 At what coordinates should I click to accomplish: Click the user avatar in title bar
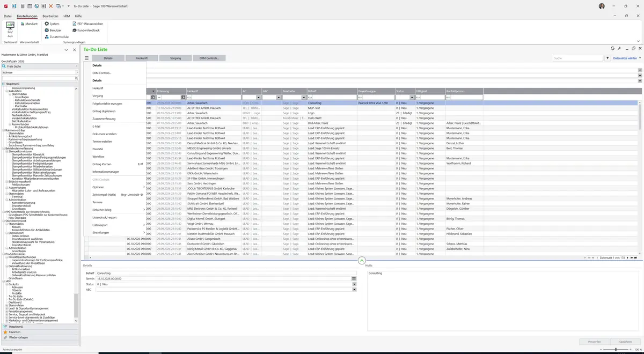602,6
